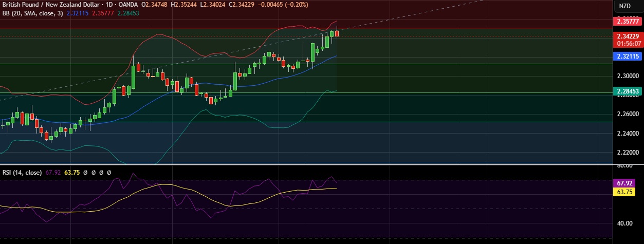Click the purple RSI value 67.92 in legend
This screenshot has height=244, width=644.
click(53, 173)
